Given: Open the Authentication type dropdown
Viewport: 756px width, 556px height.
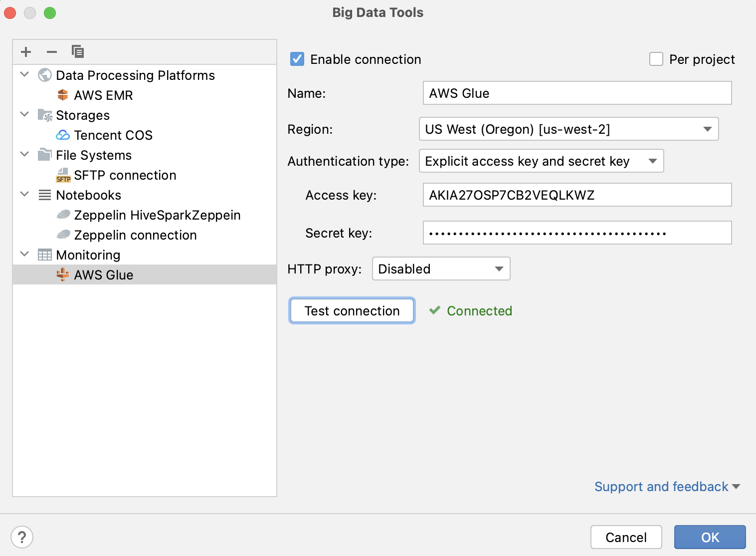Looking at the screenshot, I should (653, 161).
